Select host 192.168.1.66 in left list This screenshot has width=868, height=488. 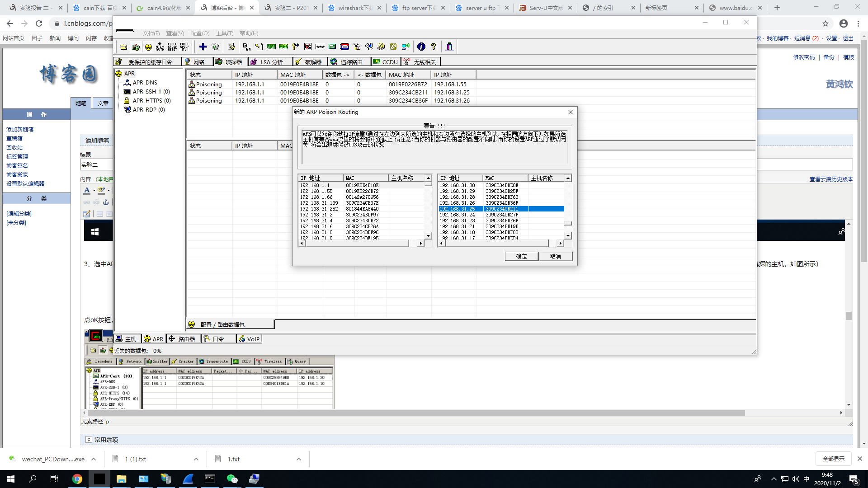click(x=316, y=197)
